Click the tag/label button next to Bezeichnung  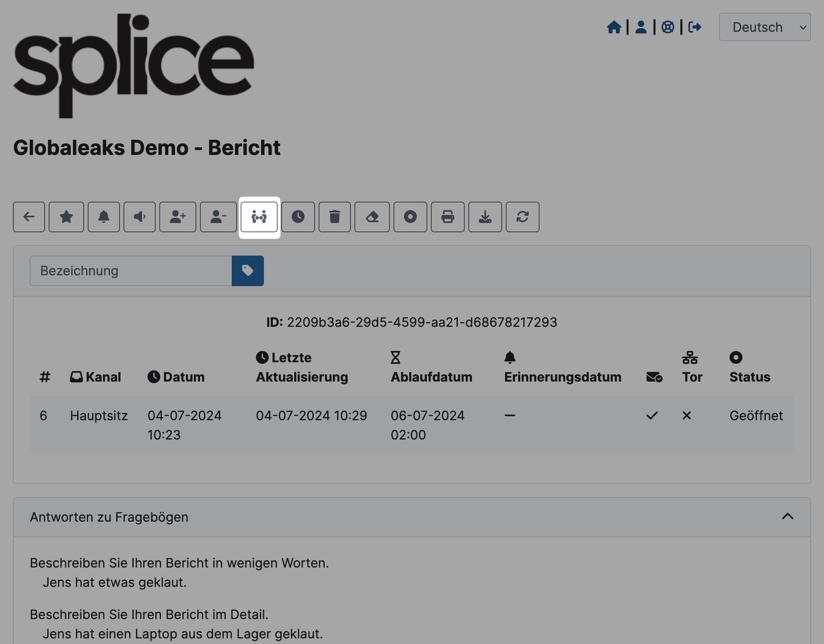click(247, 271)
